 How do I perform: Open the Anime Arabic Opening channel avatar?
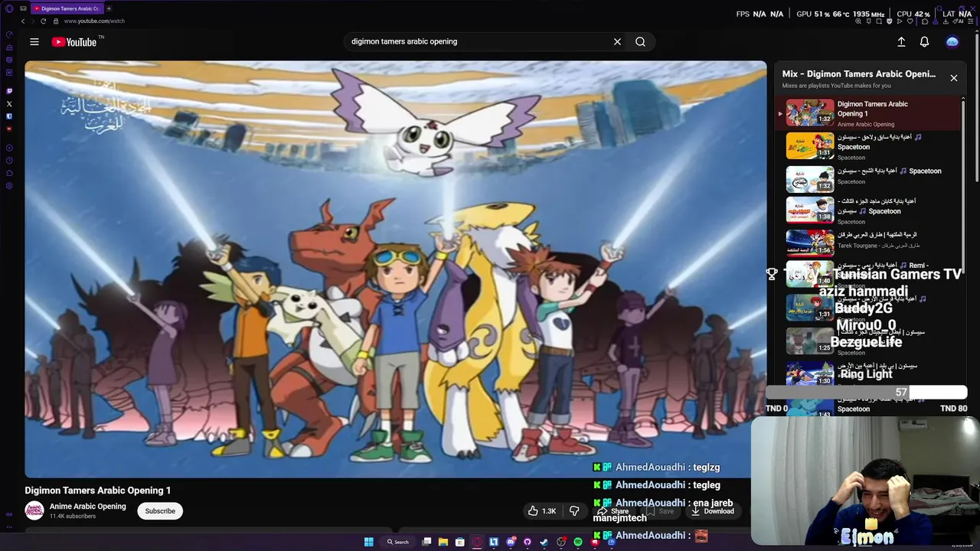coord(34,510)
